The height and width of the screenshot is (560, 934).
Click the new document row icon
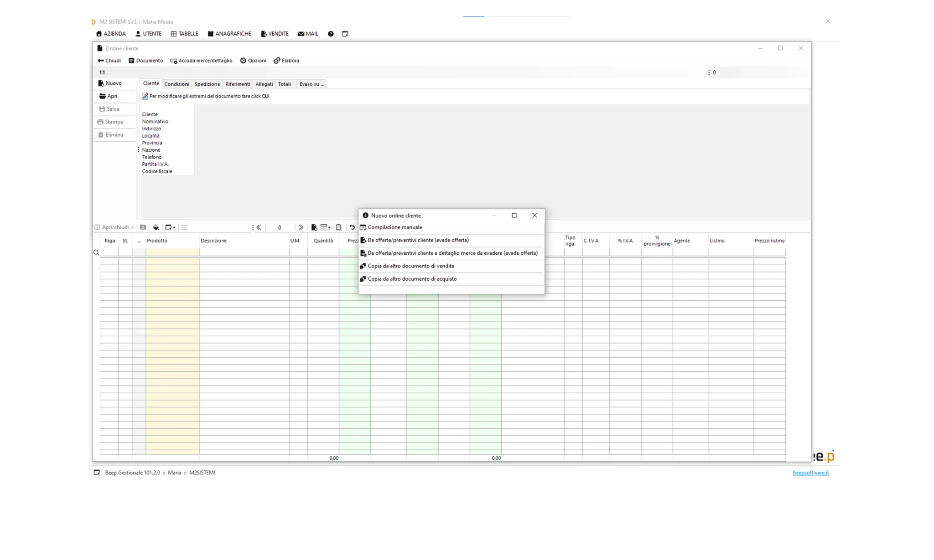[x=314, y=227]
